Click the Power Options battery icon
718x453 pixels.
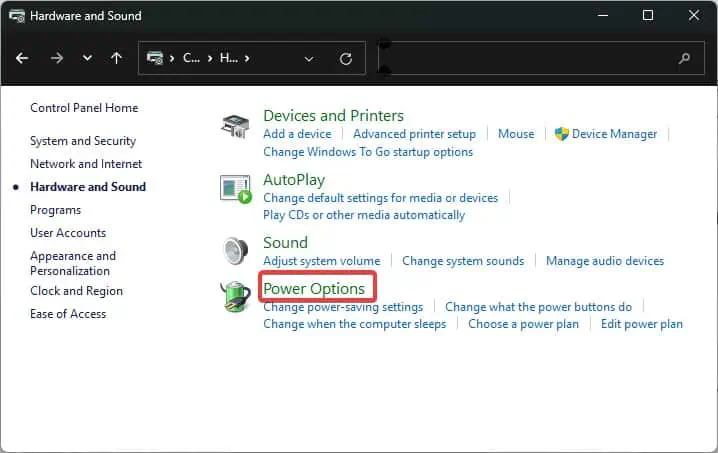[x=235, y=297]
